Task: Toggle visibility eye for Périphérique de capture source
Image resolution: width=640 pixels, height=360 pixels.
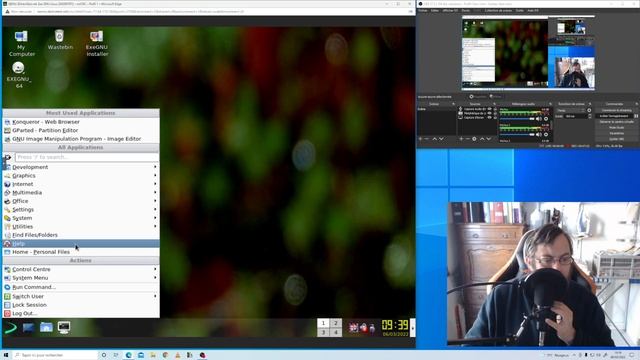Action: pyautogui.click(x=489, y=113)
